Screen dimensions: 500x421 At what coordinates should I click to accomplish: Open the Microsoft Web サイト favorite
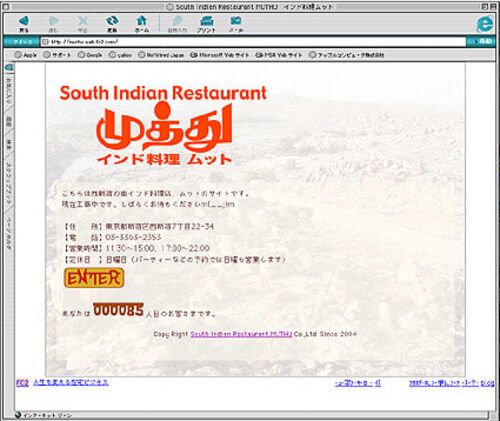coord(219,55)
